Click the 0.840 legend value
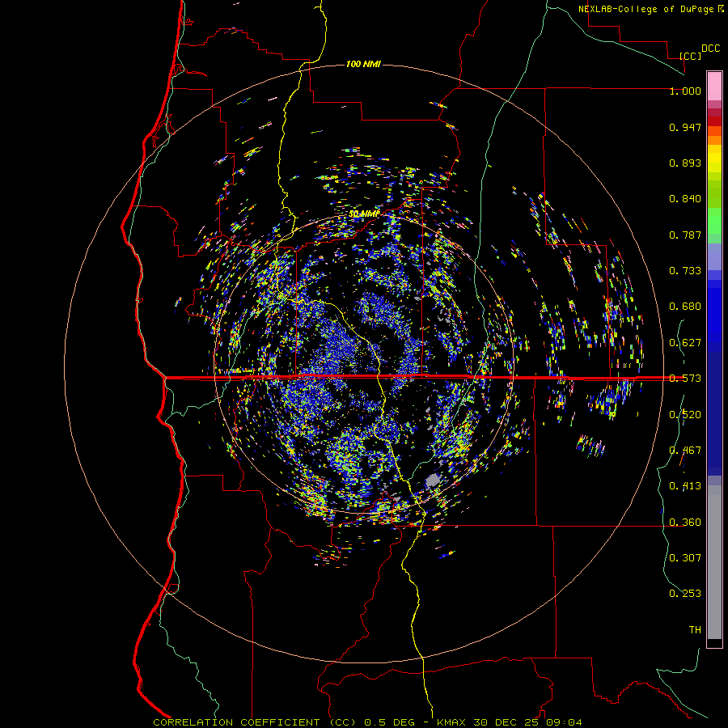 [685, 199]
